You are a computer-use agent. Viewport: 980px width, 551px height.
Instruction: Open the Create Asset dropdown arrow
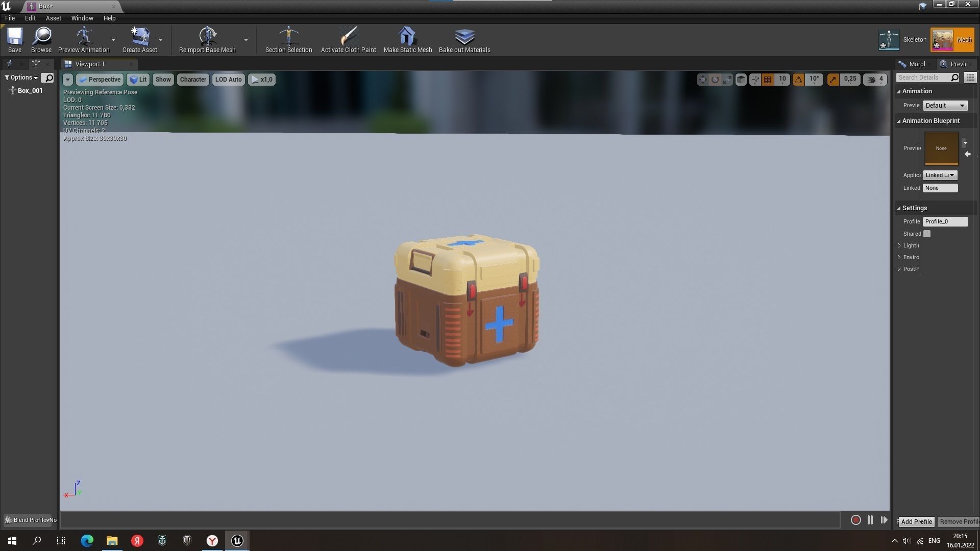[x=161, y=40]
